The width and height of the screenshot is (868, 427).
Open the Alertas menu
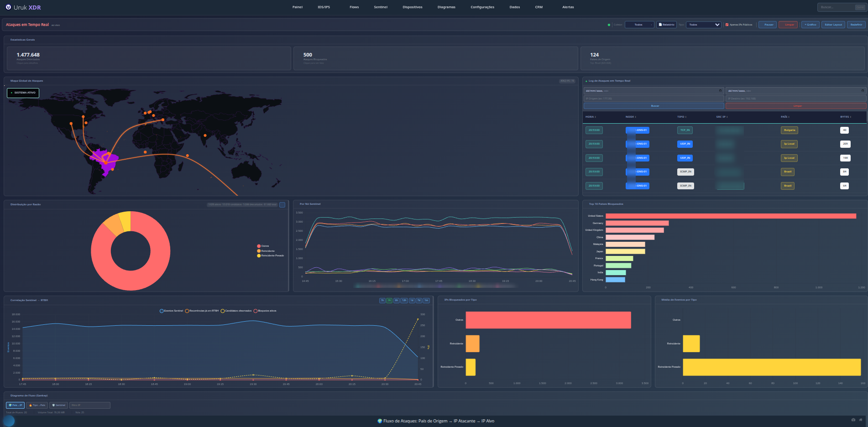568,7
